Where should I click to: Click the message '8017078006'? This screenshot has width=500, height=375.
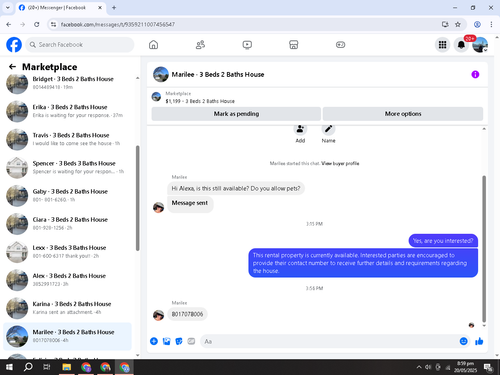click(187, 314)
